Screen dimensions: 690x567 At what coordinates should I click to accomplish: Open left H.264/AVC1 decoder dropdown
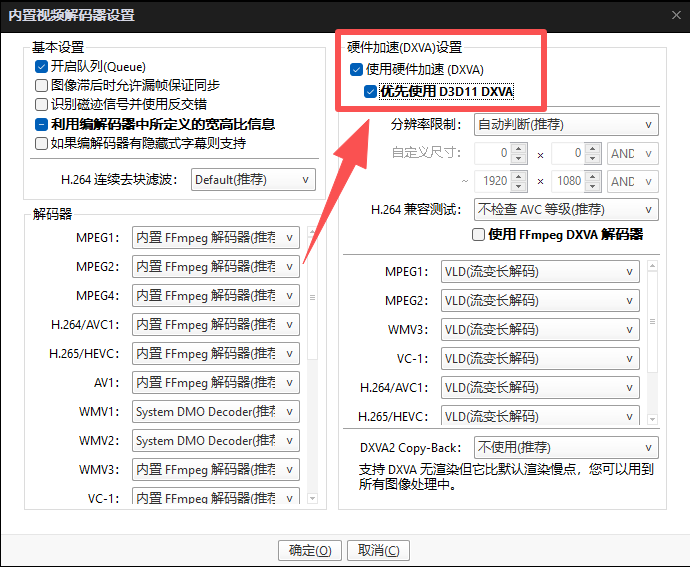pyautogui.click(x=216, y=325)
